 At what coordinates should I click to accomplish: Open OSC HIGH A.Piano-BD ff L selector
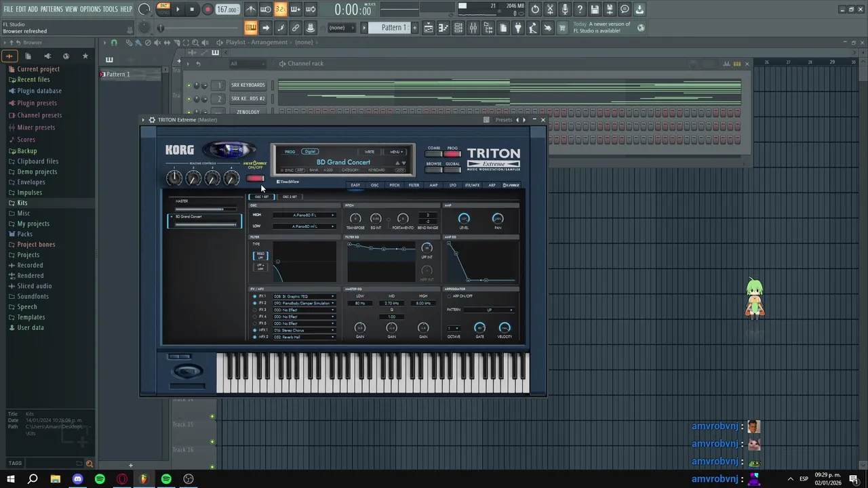(304, 215)
